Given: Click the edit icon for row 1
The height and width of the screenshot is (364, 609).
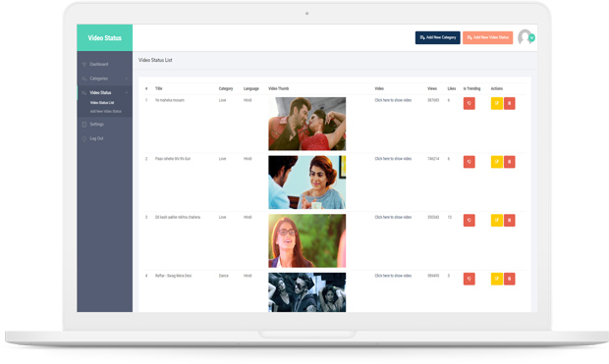Looking at the screenshot, I should click(497, 104).
